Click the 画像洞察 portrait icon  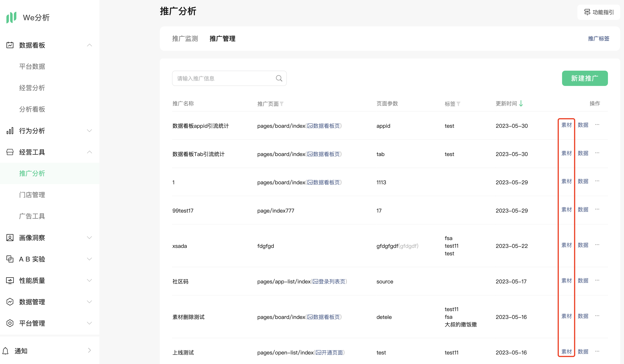[x=10, y=238]
